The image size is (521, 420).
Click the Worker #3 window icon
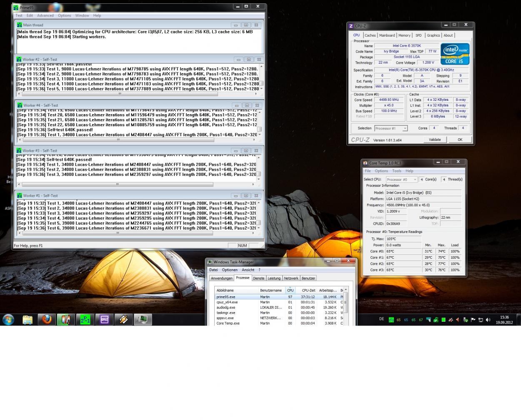point(19,150)
